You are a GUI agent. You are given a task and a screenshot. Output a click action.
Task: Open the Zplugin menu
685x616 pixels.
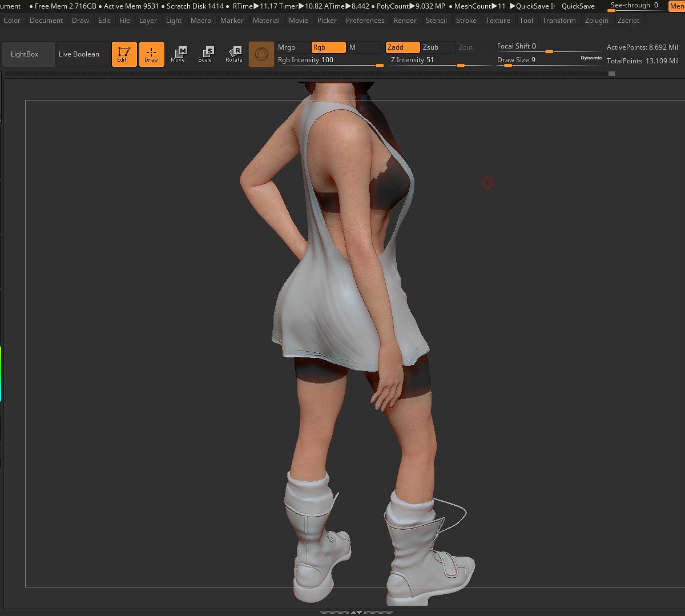tap(597, 20)
